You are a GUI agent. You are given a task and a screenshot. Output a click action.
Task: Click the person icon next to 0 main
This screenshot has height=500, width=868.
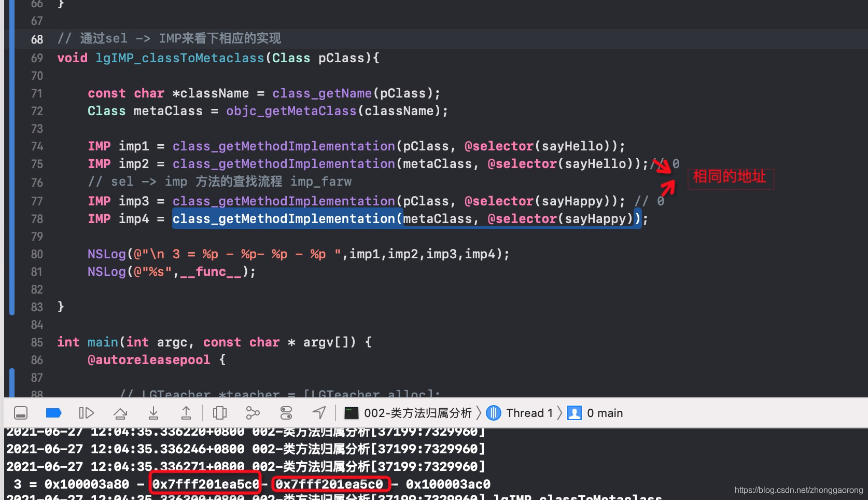(575, 413)
